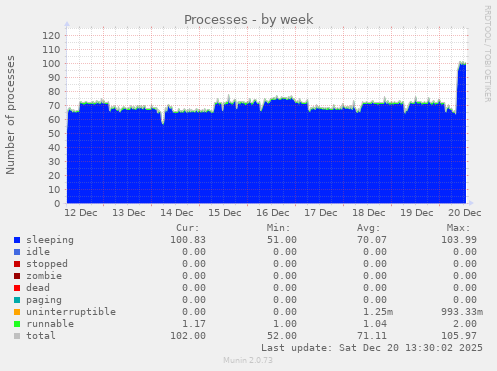Image resolution: width=497 pixels, height=371 pixels.
Task: Click the '13 Dec' x-axis label
Action: (129, 213)
